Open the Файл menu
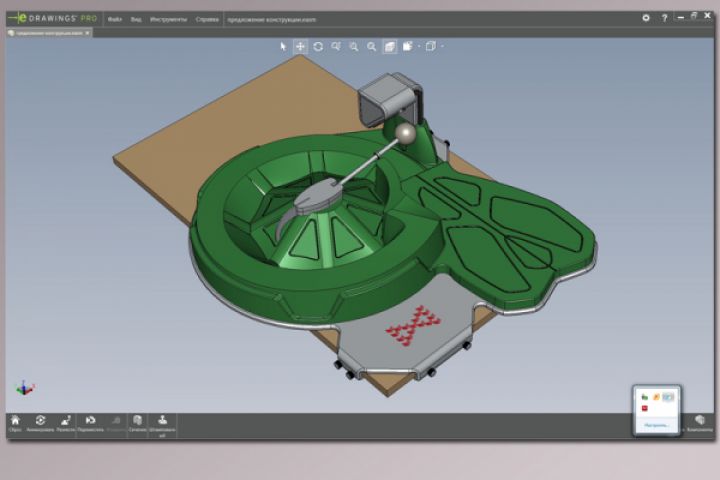Screen dimensions: 720x480 pos(114,19)
